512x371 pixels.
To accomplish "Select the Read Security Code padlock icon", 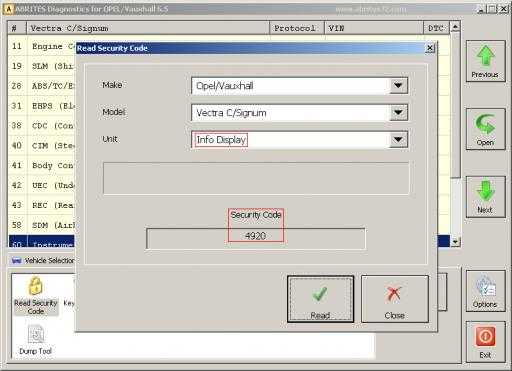I will click(36, 296).
